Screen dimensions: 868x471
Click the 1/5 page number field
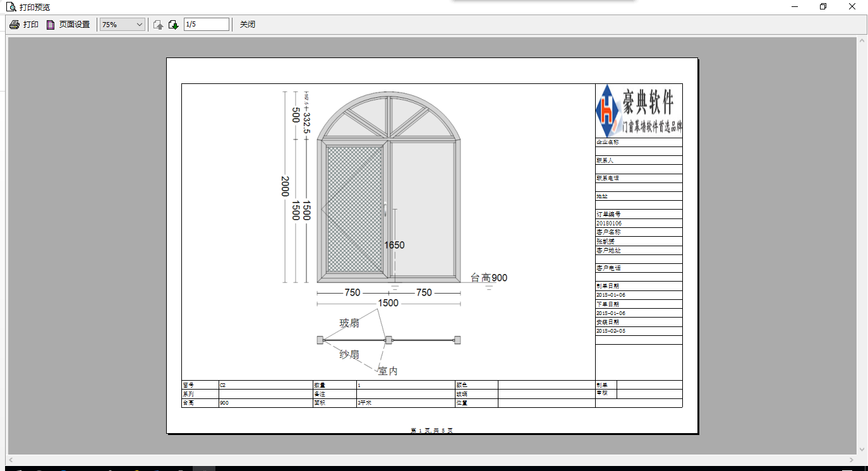[x=206, y=25]
